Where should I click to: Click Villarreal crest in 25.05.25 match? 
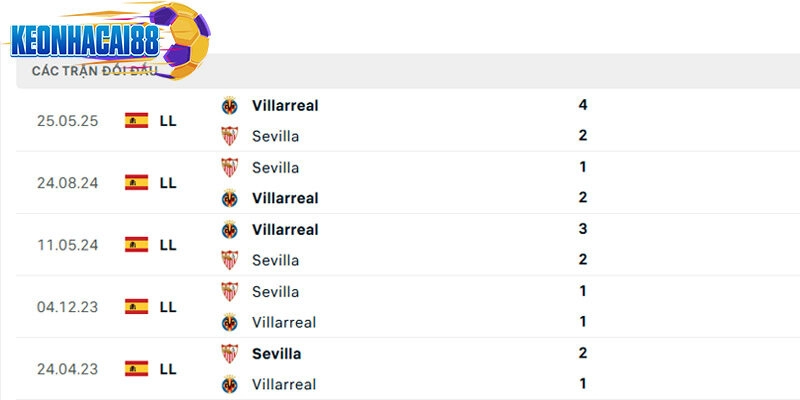pos(230,105)
